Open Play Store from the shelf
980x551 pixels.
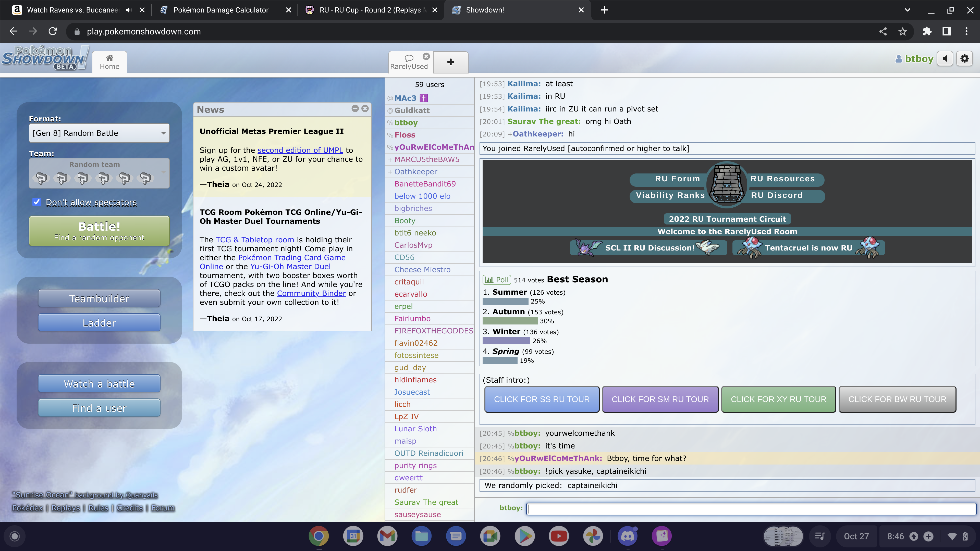(x=525, y=536)
